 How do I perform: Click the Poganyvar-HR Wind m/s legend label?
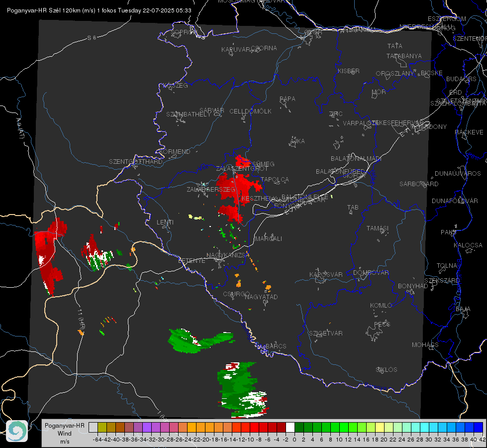(x=65, y=434)
